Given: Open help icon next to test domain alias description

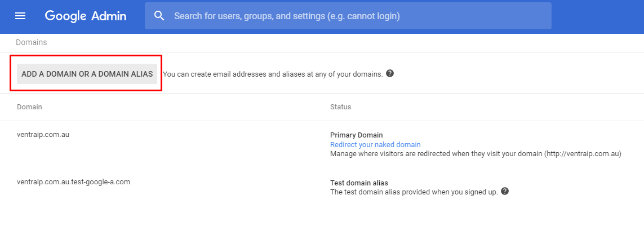Looking at the screenshot, I should (505, 191).
